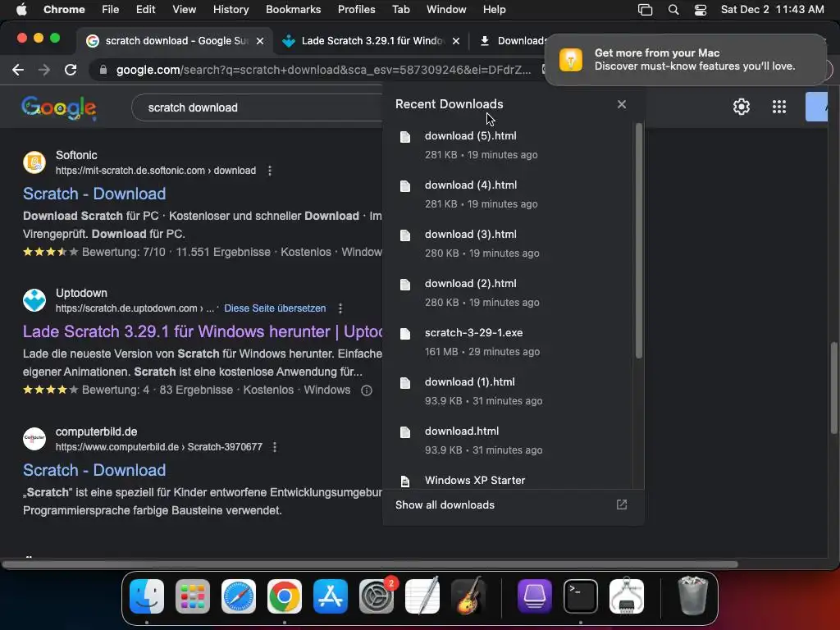Open Spotlight search in menu bar

(673, 10)
